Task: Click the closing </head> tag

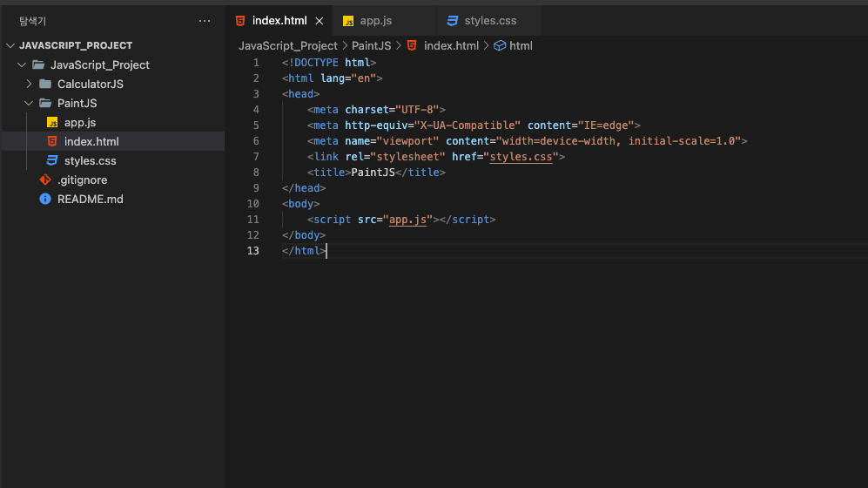Action: (x=304, y=188)
